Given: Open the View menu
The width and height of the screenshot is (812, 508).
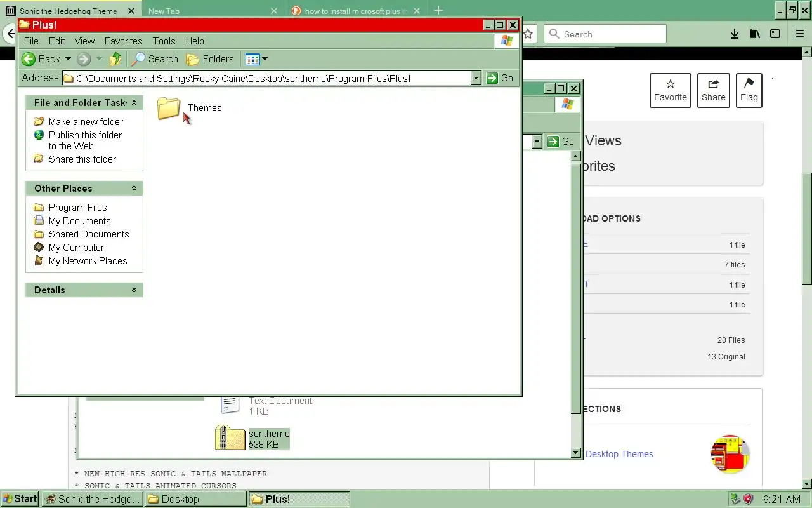Looking at the screenshot, I should click(x=84, y=41).
